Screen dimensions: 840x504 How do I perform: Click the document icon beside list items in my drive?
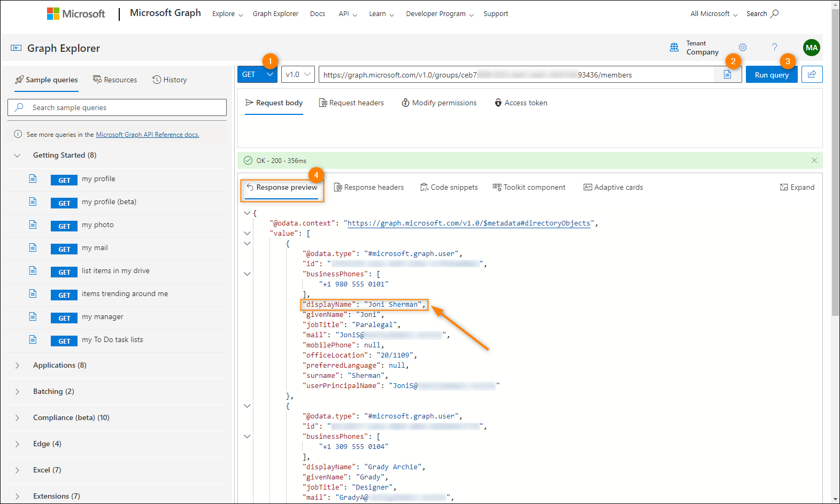point(33,270)
